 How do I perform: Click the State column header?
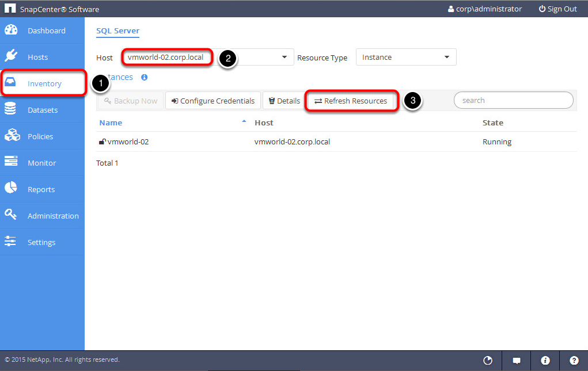(x=493, y=123)
